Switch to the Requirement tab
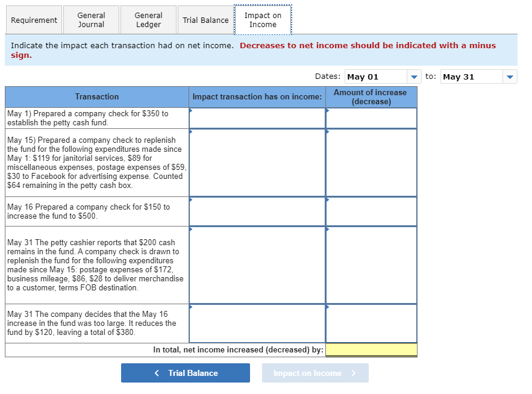Screen dimensions: 532x394 click(33, 19)
